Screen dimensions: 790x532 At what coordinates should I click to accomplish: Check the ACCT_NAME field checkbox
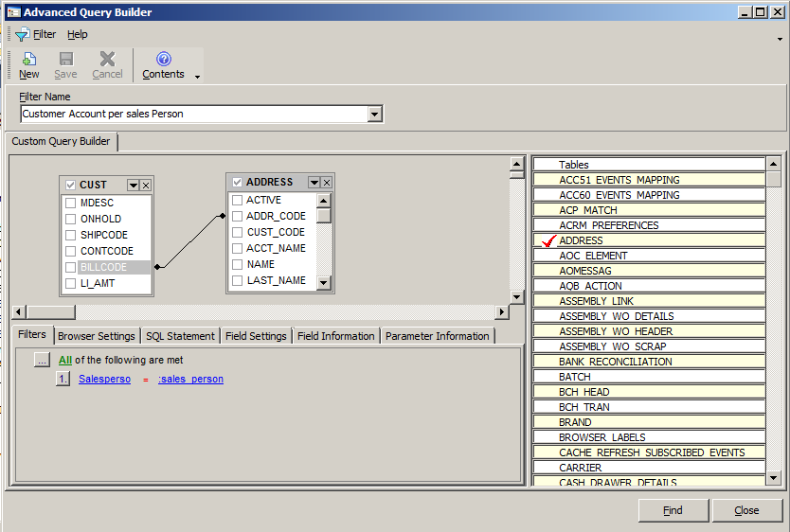(238, 248)
